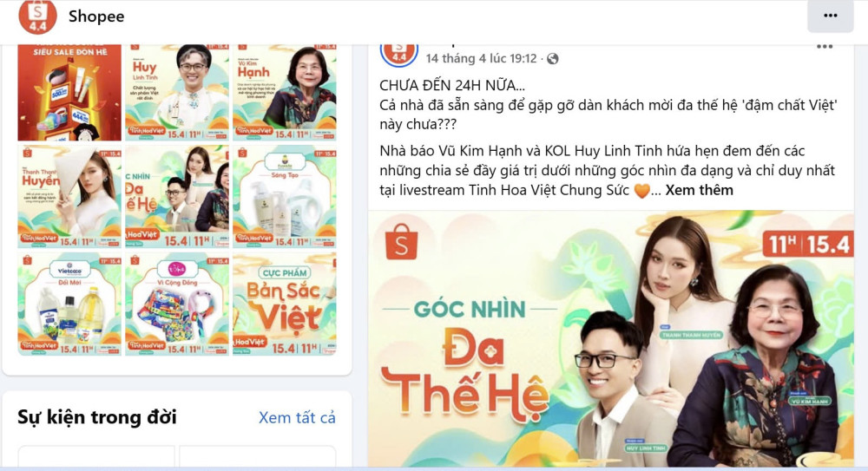Open the three-dot page options button
The image size is (868, 471).
point(830,16)
